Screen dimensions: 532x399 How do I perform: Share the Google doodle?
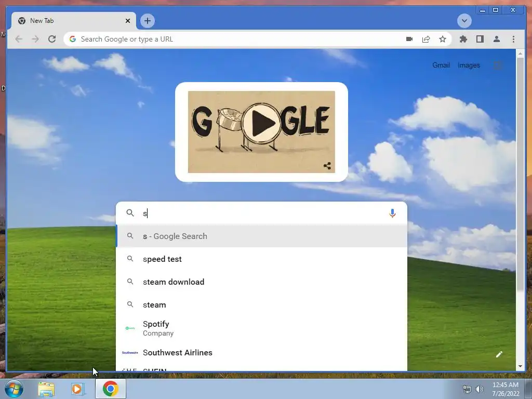327,166
